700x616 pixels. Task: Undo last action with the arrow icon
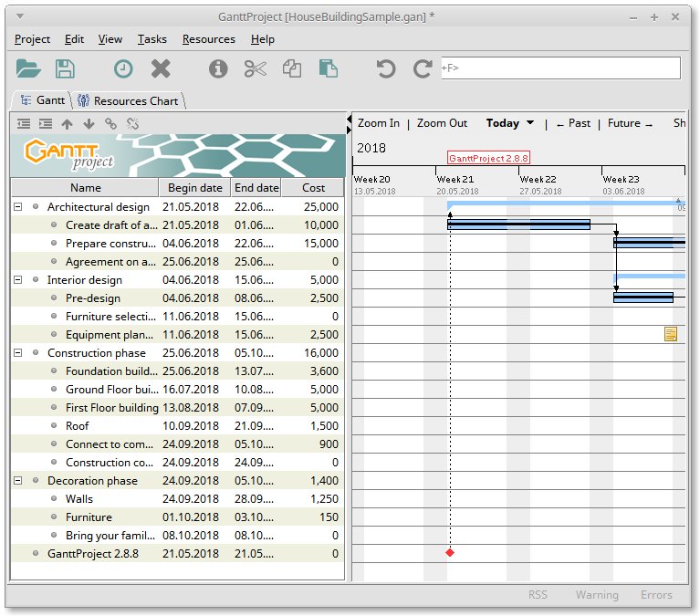point(386,69)
